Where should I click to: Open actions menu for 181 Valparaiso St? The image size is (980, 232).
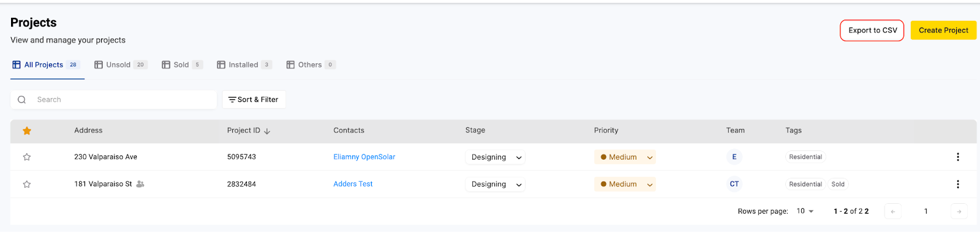pos(958,184)
